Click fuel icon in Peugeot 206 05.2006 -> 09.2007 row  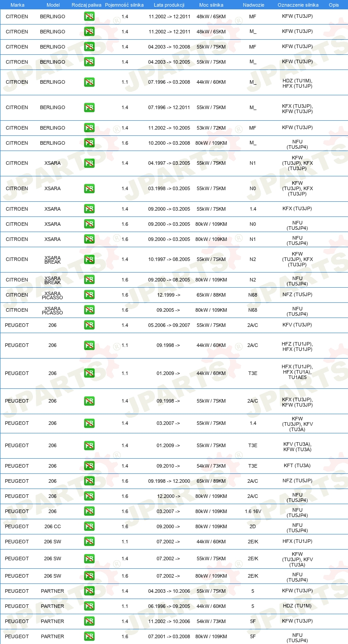pos(89,325)
